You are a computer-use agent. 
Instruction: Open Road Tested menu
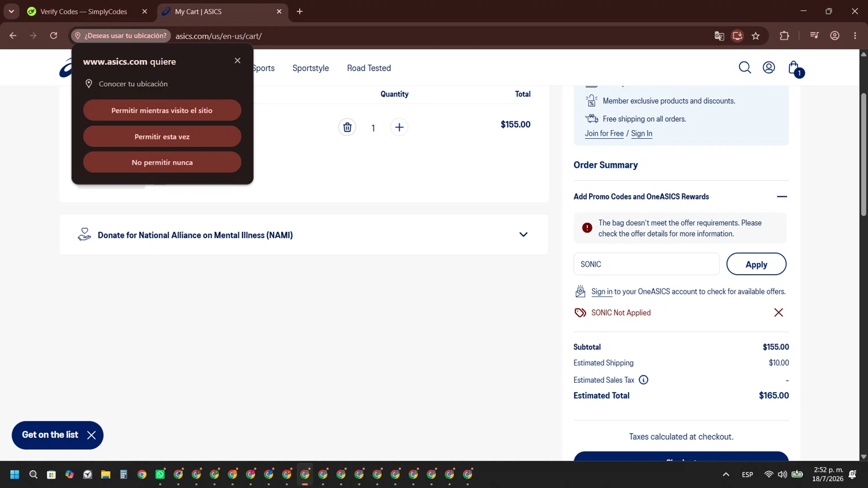(369, 68)
